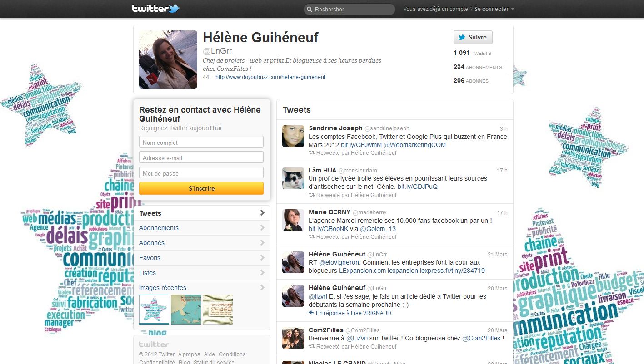
Task: Click the Suivre follow button
Action: 473,37
